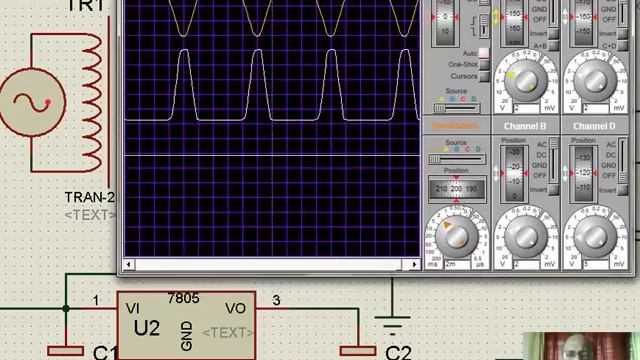Click the wire junction dot near pin 1
Screen dimensions: 640x360
pyautogui.click(x=66, y=309)
